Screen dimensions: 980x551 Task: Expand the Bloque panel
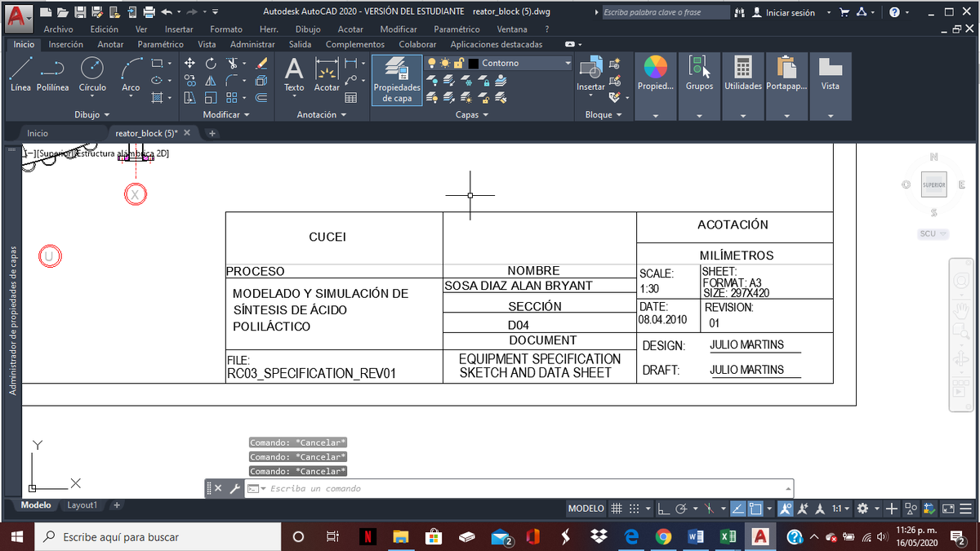[x=604, y=115]
